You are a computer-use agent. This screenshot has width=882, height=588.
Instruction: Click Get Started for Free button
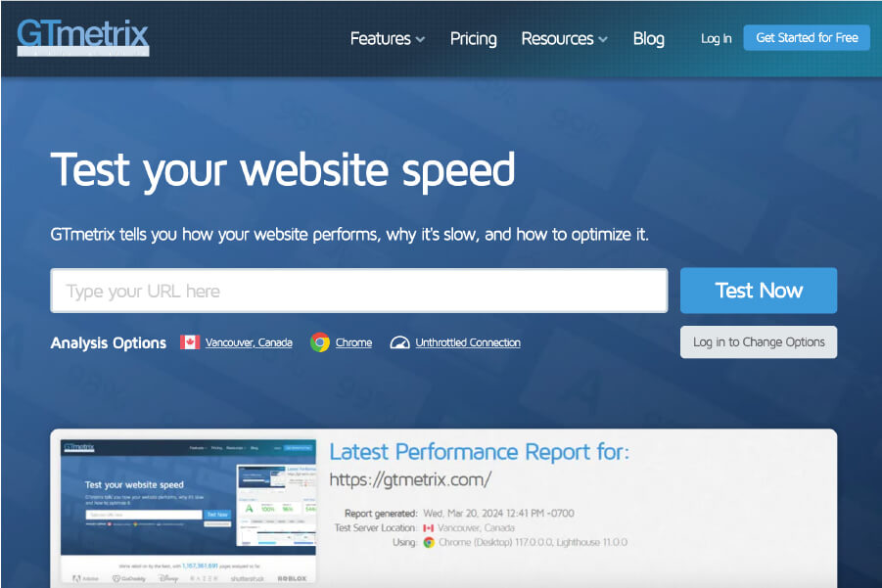coord(807,37)
